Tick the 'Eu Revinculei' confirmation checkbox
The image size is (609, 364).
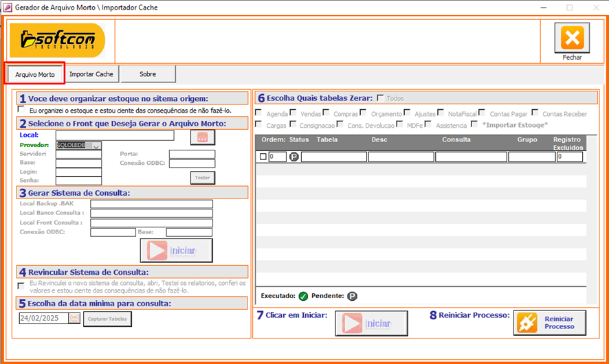21,285
